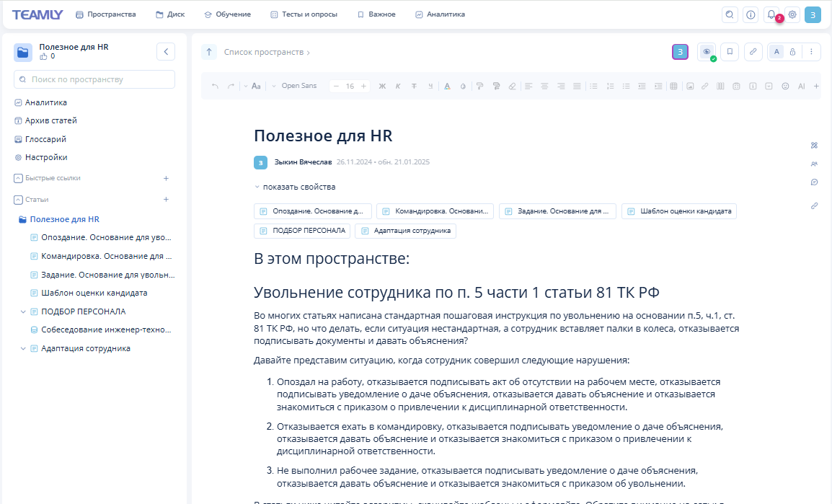Apply italic formatting with К
This screenshot has height=504, width=832.
click(398, 86)
